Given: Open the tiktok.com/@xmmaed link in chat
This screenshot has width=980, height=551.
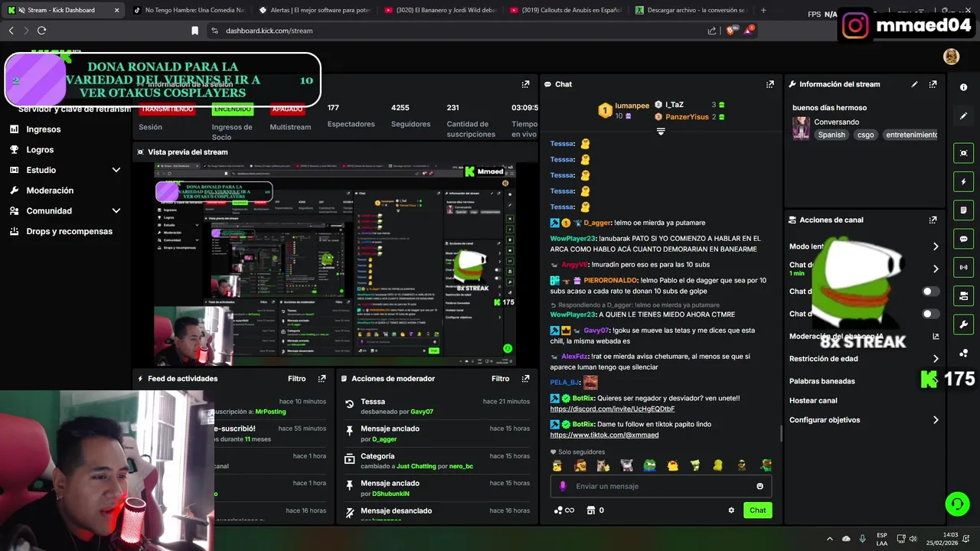Looking at the screenshot, I should click(604, 435).
